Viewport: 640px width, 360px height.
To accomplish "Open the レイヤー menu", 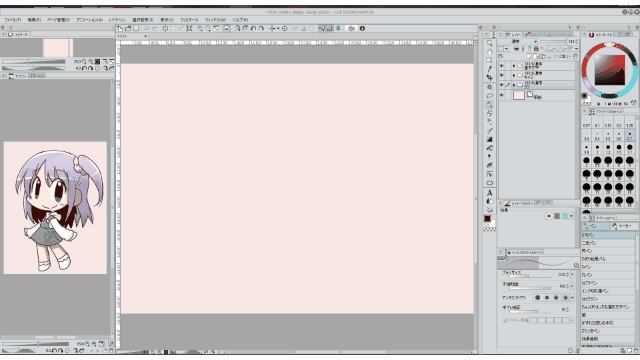I will click(x=117, y=20).
